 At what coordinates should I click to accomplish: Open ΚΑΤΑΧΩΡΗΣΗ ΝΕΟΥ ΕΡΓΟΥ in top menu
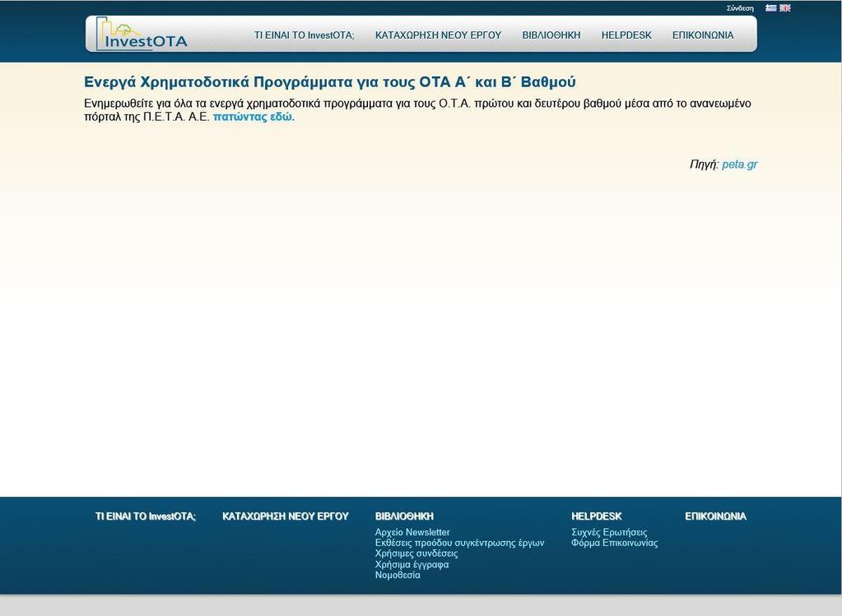pos(438,35)
